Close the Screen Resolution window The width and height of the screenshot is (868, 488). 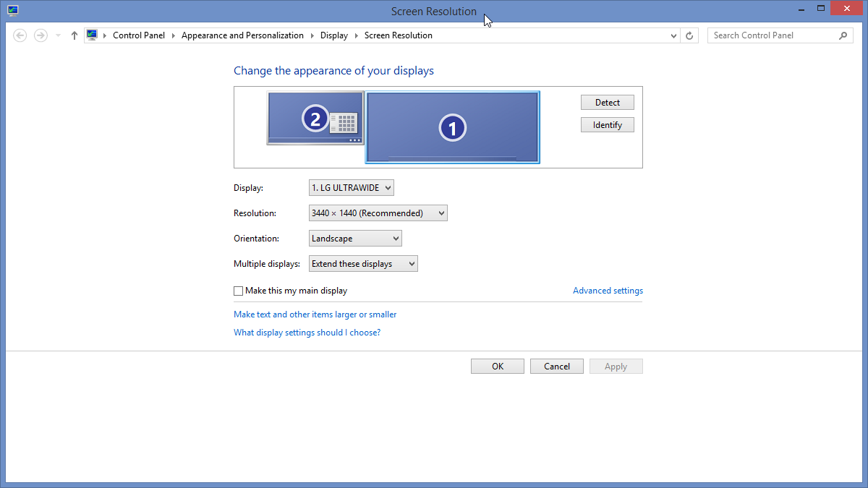pyautogui.click(x=847, y=9)
